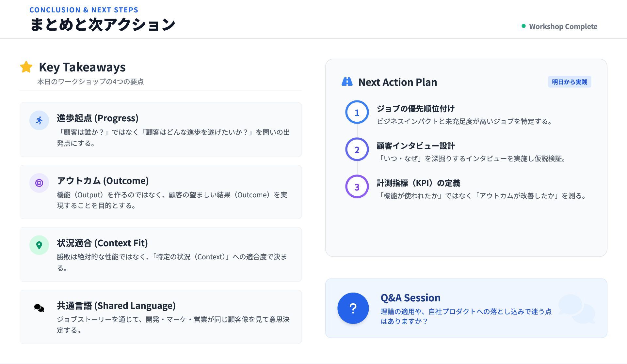Click the purple target Outcome icon
The image size is (627, 364).
click(x=39, y=183)
